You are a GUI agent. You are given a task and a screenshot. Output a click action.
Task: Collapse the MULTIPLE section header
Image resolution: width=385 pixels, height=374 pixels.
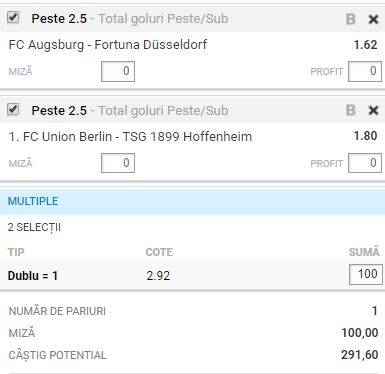192,201
